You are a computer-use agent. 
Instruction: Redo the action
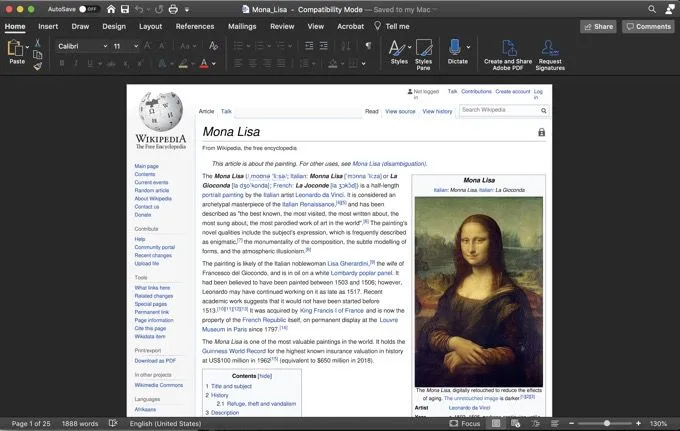159,9
